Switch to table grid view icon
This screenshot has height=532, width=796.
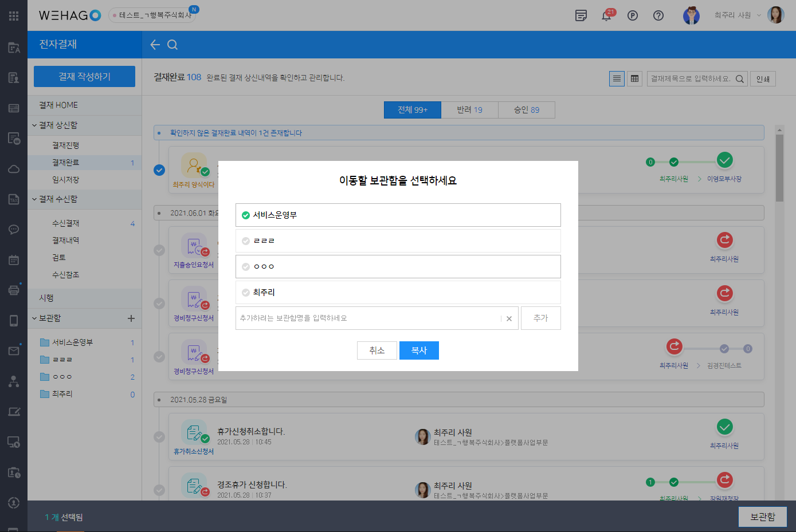coord(634,79)
